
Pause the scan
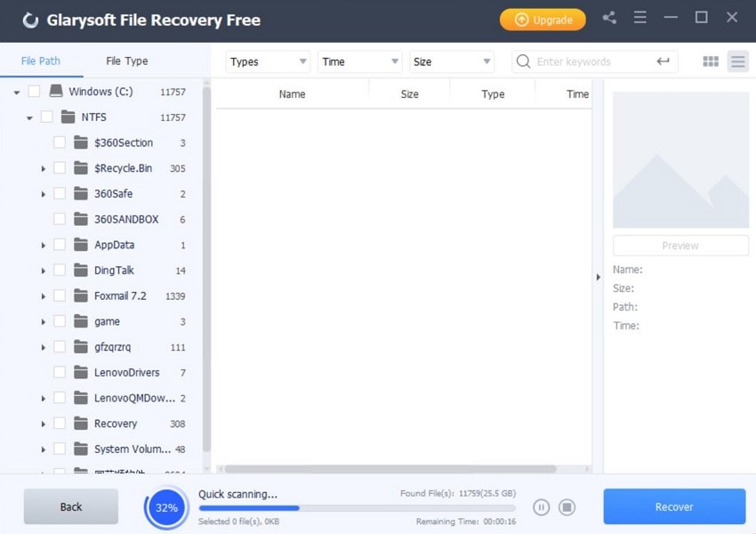[541, 507]
